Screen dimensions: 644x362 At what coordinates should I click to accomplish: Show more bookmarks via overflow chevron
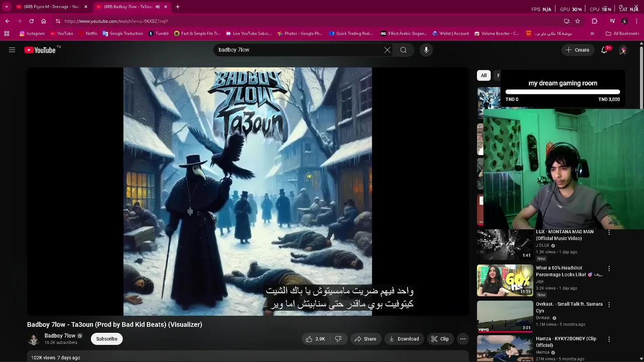(x=592, y=34)
